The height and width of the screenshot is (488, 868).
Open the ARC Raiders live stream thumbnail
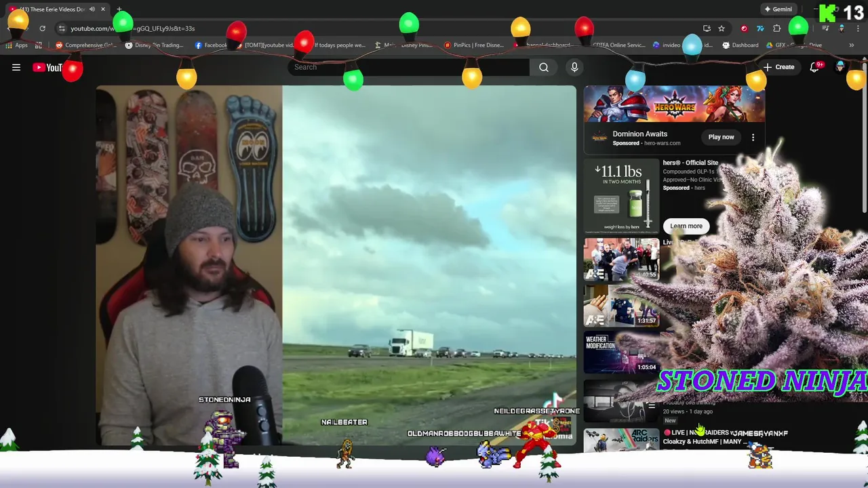pos(621,440)
